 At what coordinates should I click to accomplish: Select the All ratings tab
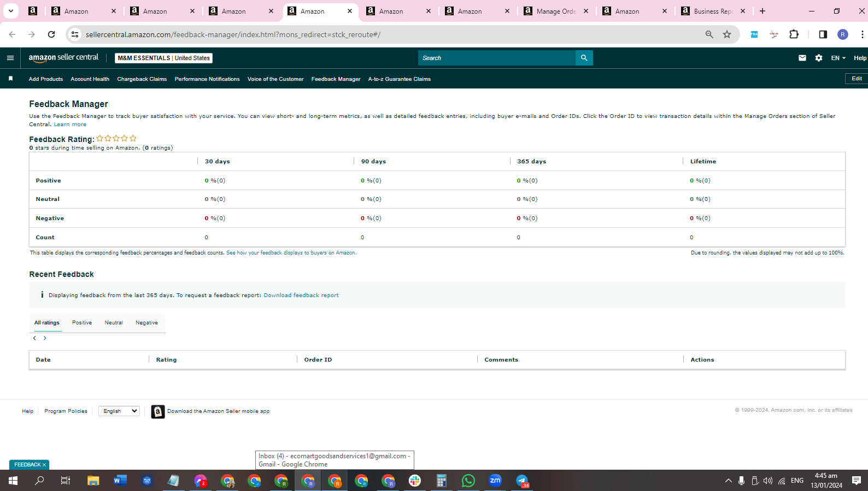coord(47,323)
